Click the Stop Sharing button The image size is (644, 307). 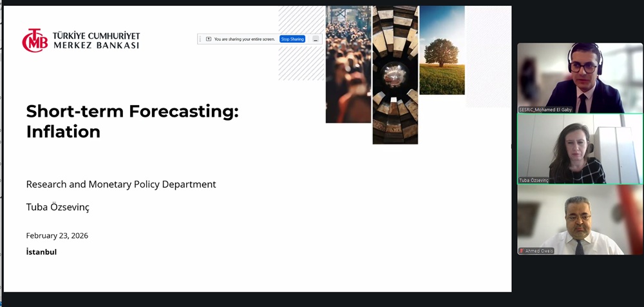point(292,39)
